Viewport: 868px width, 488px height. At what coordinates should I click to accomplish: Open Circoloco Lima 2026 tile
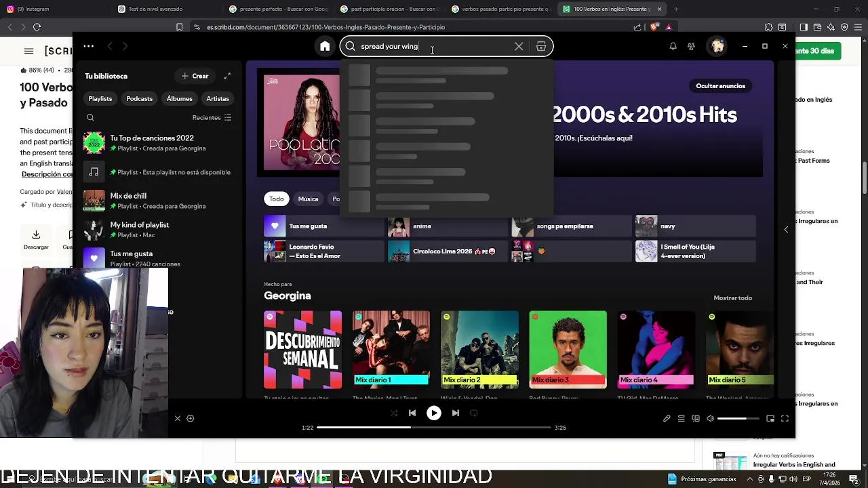[448, 251]
